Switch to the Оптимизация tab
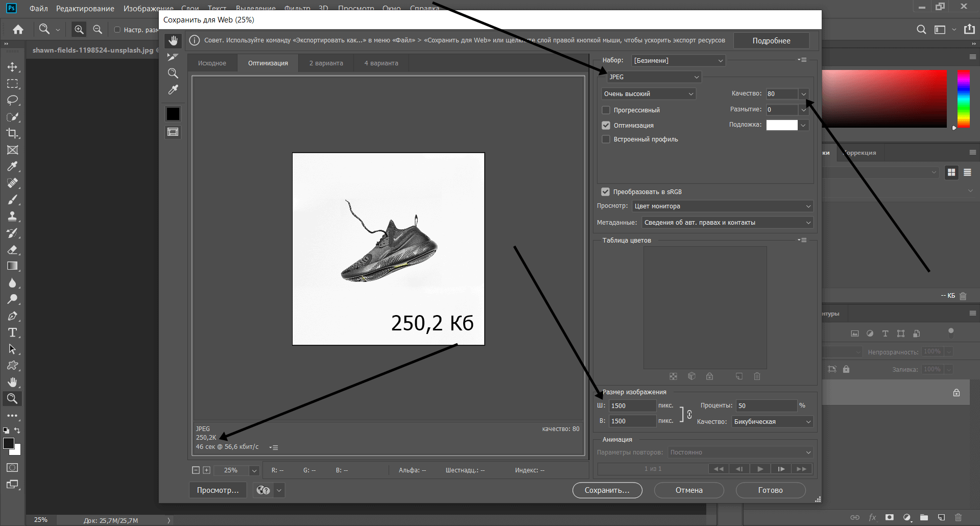This screenshot has width=980, height=526. pos(268,63)
